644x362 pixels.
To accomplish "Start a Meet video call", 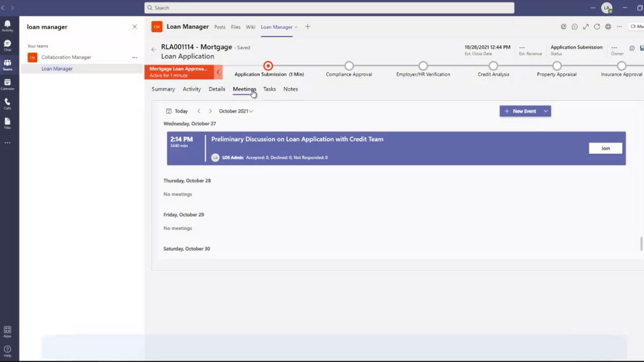I will tap(636, 27).
